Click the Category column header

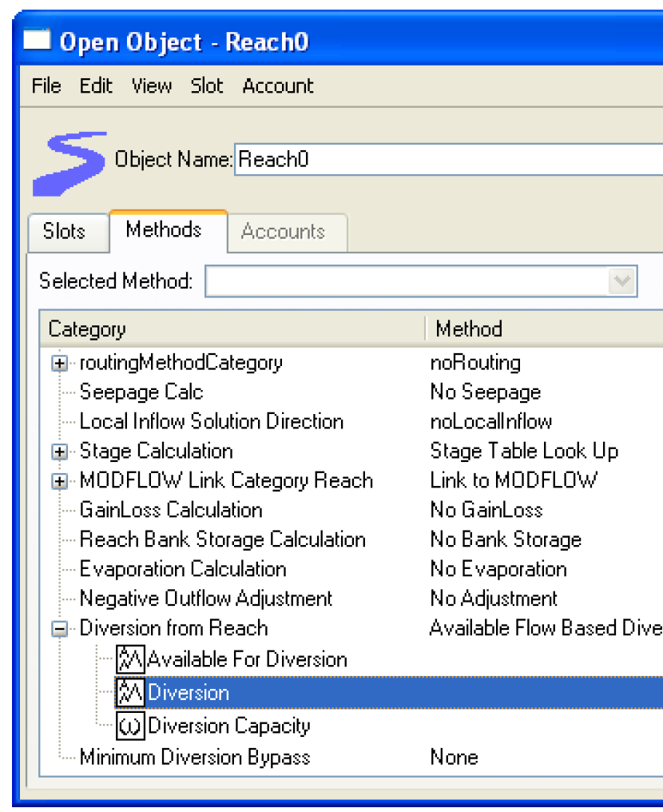point(233,328)
